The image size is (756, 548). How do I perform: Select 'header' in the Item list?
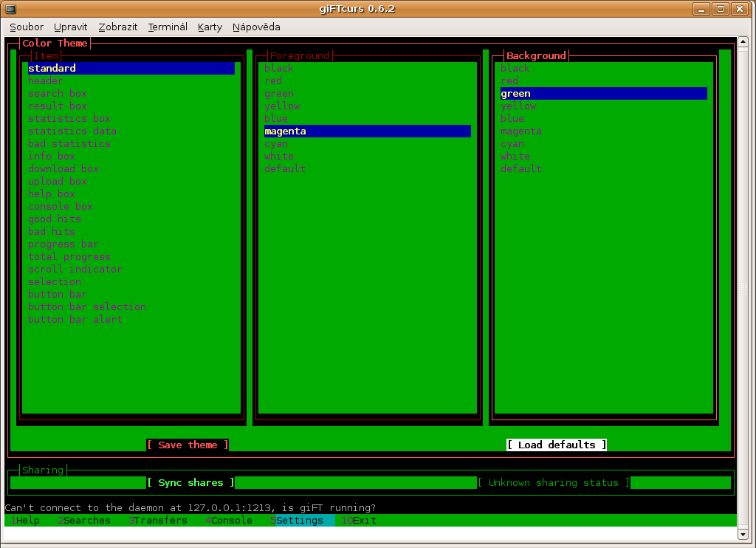click(45, 81)
